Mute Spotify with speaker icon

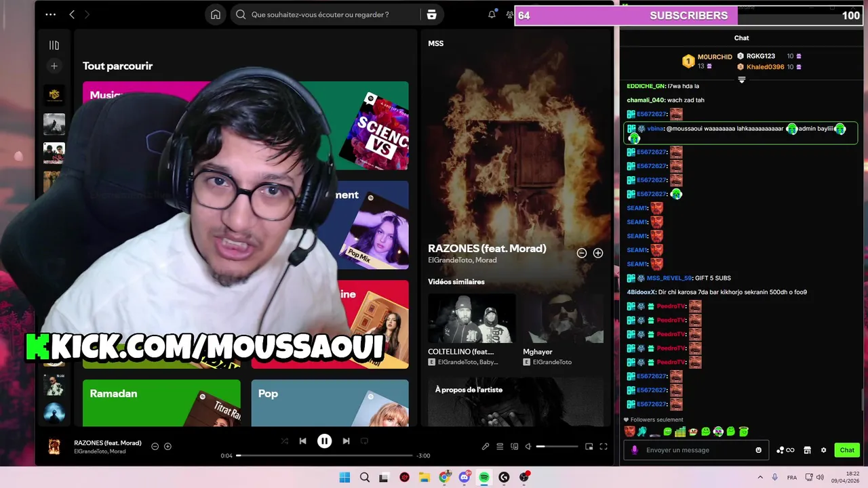pyautogui.click(x=529, y=446)
